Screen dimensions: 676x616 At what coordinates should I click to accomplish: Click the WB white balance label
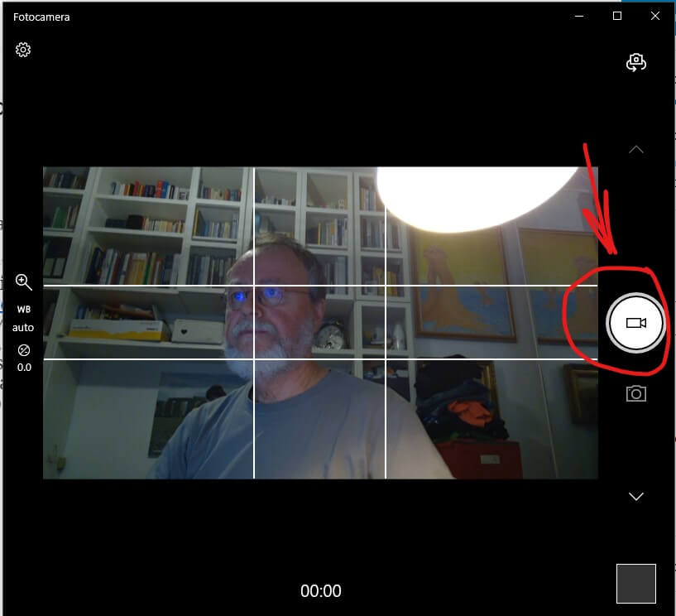point(23,310)
